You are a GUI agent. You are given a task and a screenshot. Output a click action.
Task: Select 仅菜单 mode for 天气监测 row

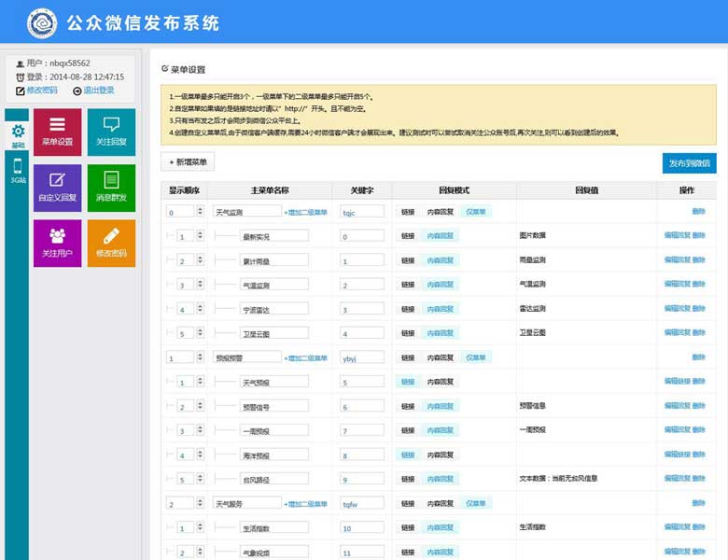point(476,212)
